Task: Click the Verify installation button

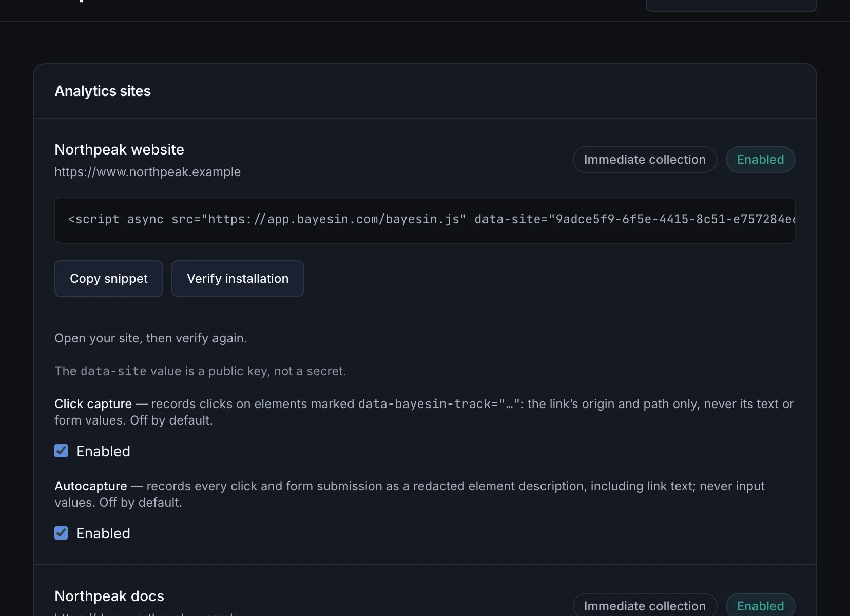Action: coord(238,279)
